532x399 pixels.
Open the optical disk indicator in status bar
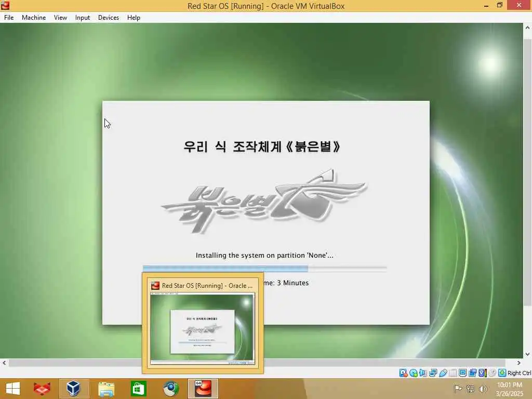coord(413,373)
